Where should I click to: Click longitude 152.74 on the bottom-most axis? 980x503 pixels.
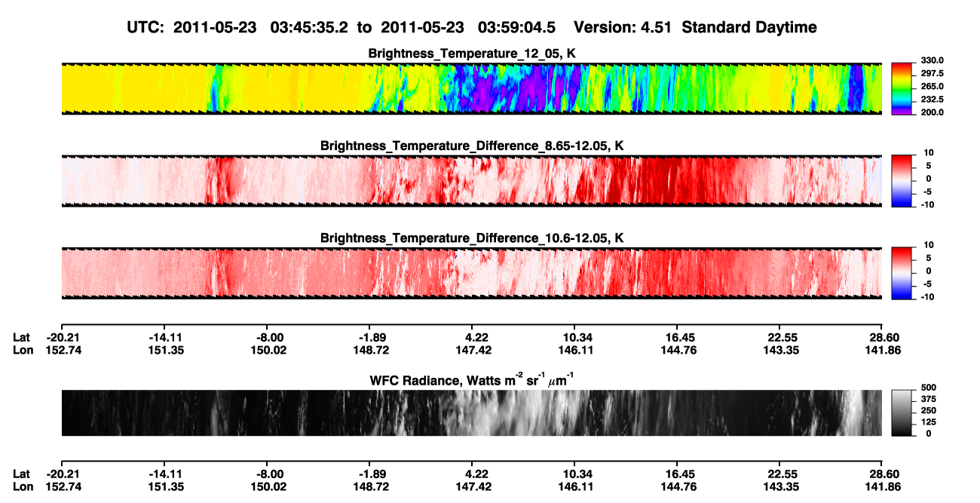click(65, 486)
